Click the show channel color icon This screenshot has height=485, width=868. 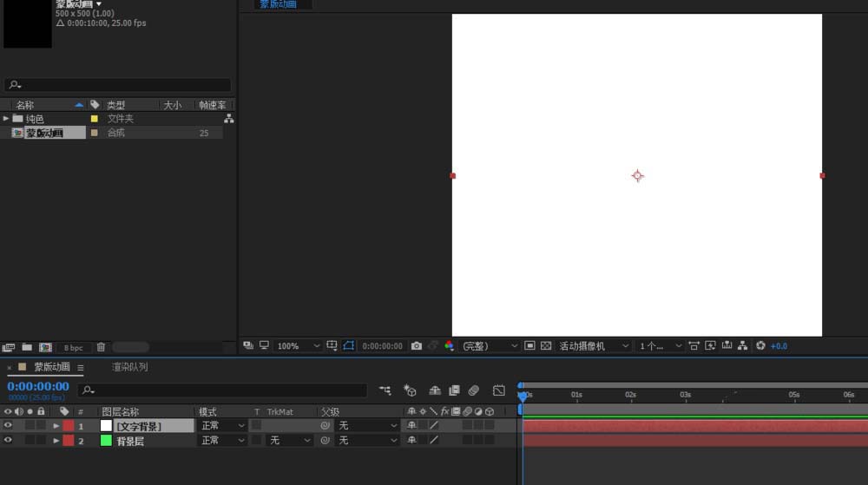(x=449, y=345)
